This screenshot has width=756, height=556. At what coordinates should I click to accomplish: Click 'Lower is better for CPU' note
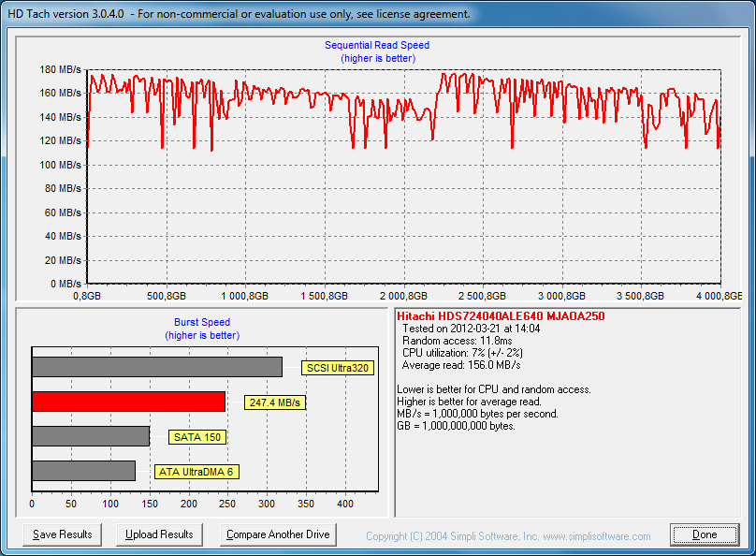pyautogui.click(x=494, y=389)
